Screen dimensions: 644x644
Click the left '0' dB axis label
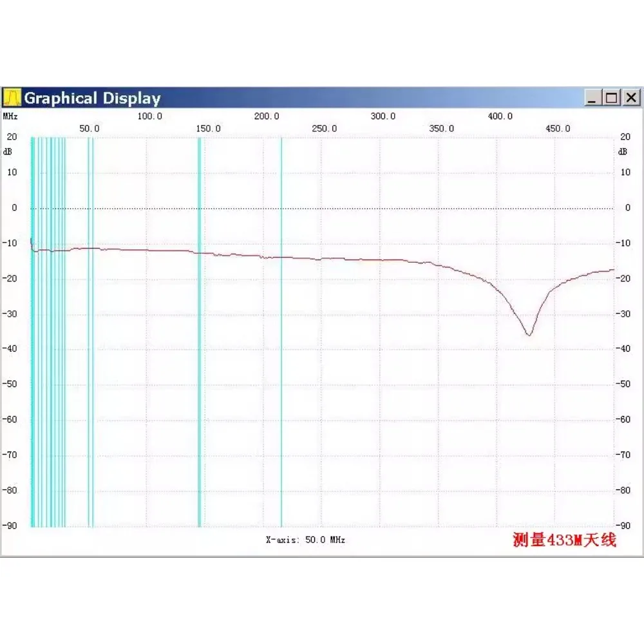(14, 208)
